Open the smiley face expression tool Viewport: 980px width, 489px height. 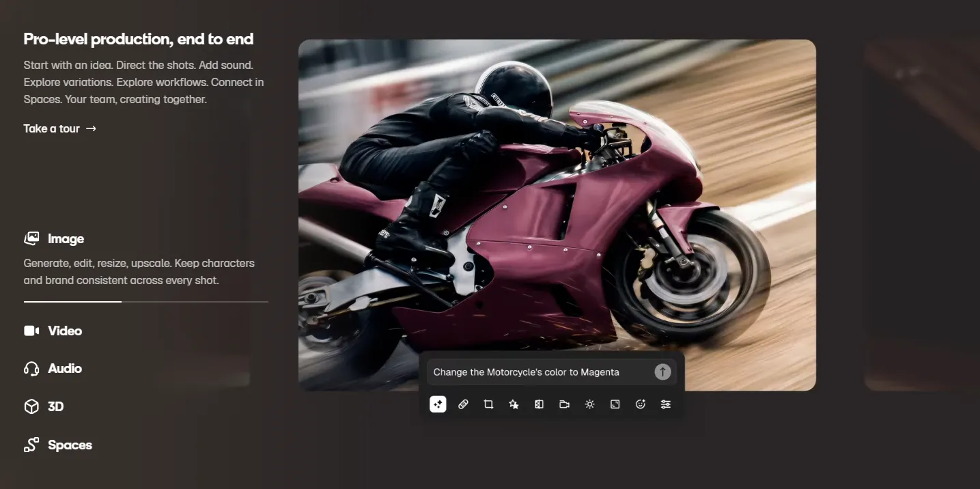(641, 404)
